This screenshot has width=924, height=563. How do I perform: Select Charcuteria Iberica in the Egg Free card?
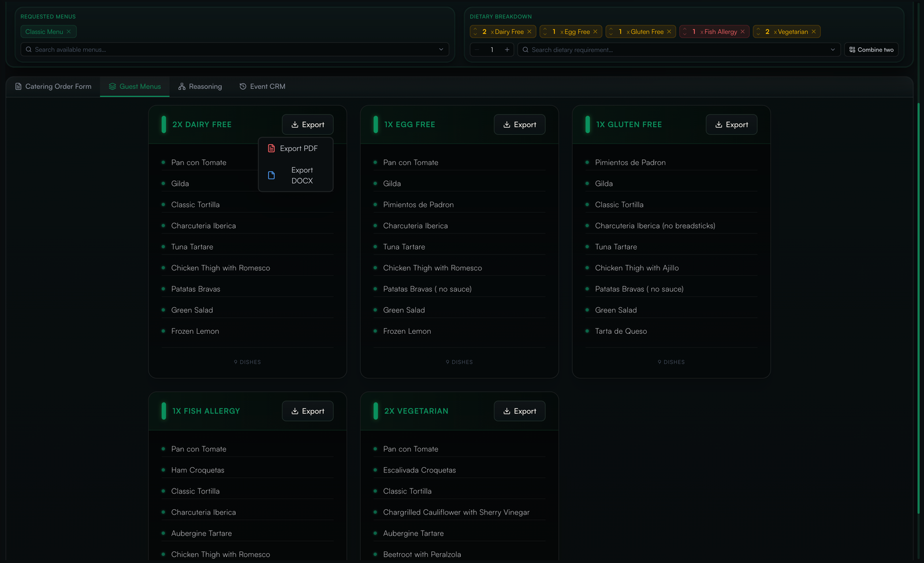tap(416, 226)
